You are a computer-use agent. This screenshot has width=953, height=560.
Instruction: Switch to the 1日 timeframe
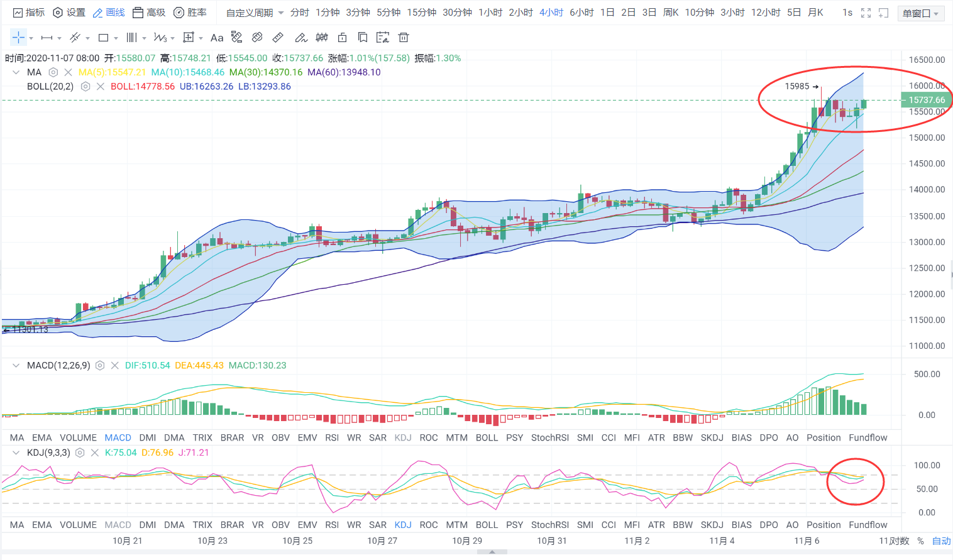(607, 13)
